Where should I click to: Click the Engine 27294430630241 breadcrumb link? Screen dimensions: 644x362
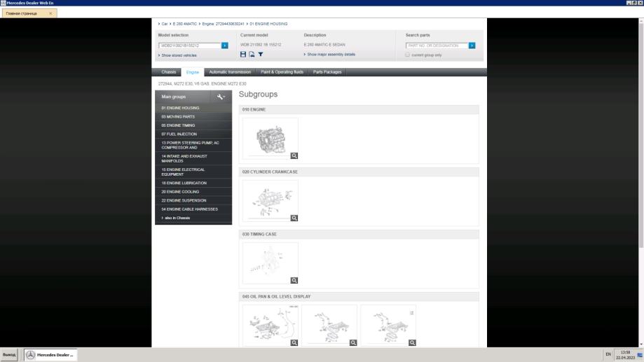224,24
